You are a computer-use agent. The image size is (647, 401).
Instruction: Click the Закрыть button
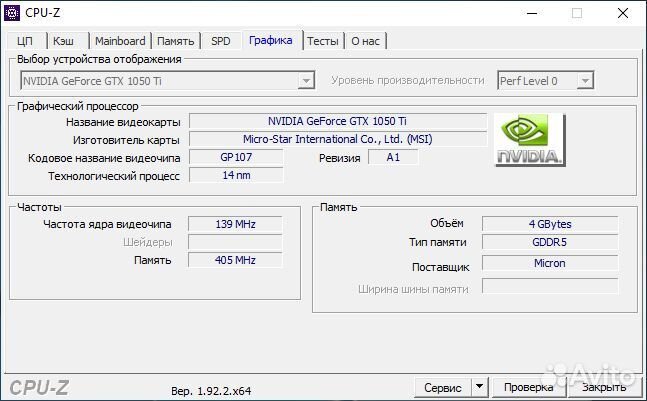coord(604,386)
